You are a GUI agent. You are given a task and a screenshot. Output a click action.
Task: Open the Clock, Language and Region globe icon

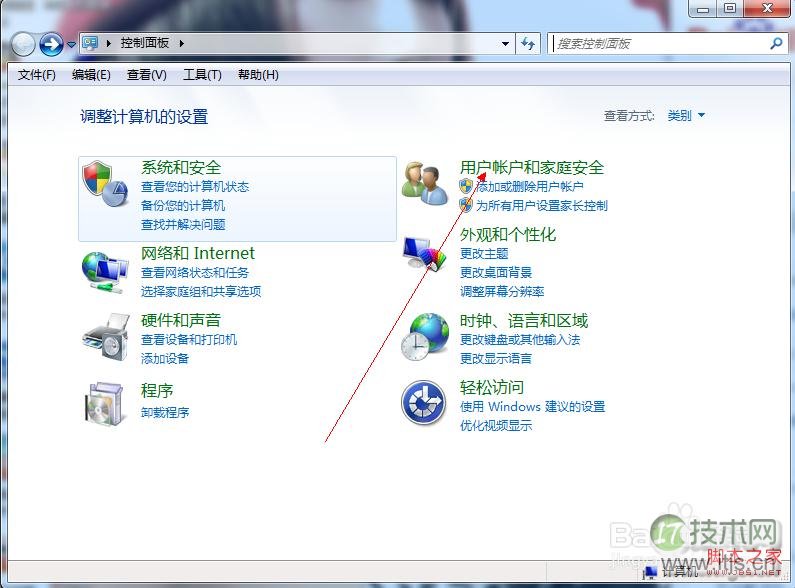pos(425,337)
